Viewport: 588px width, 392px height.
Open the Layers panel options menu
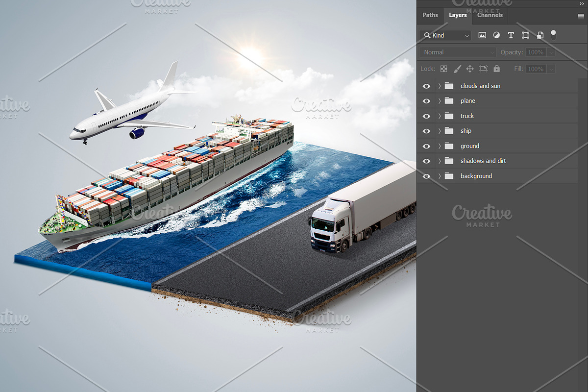tap(581, 16)
